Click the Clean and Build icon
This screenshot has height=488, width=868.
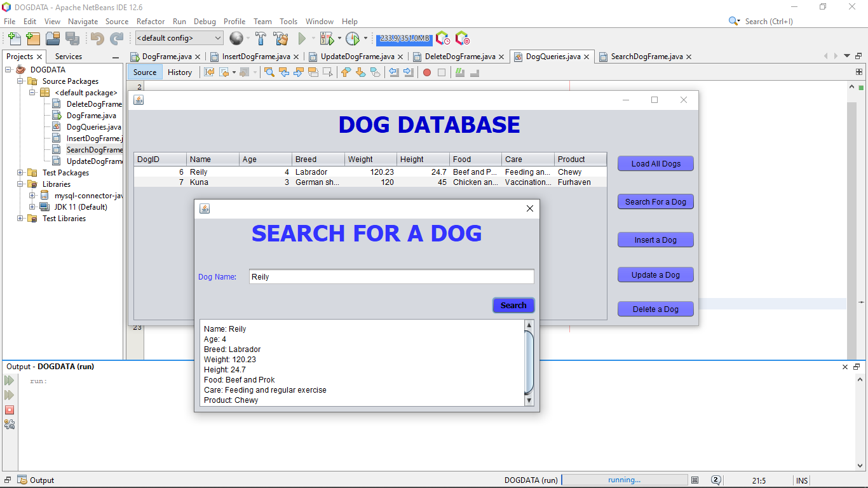280,38
